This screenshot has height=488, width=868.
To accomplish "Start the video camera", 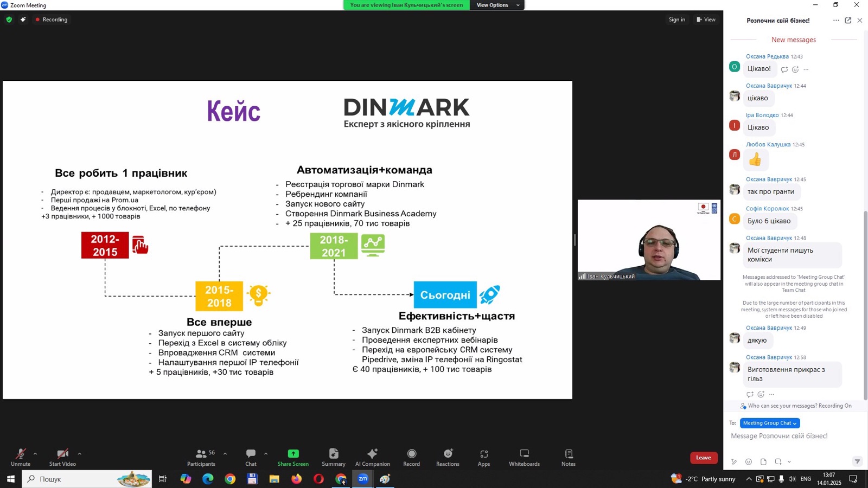I will pos(62,457).
